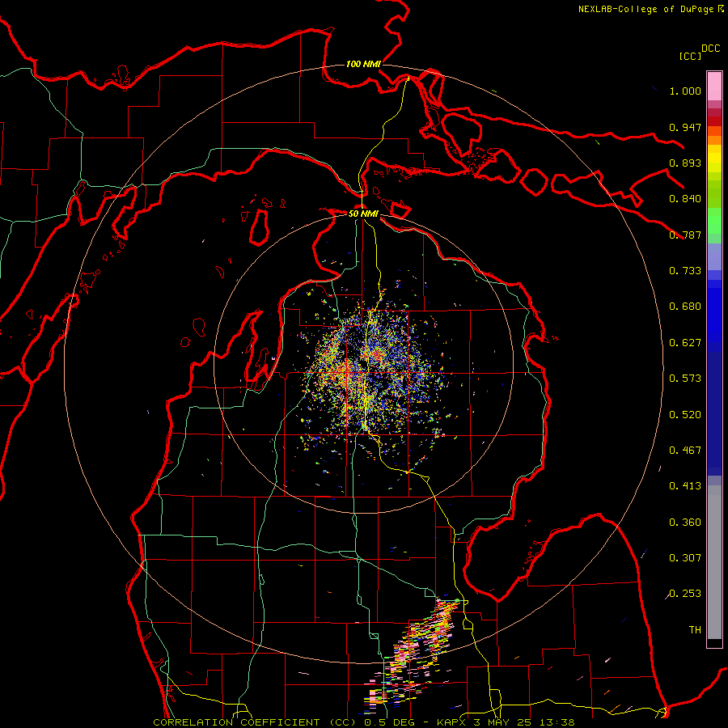728x728 pixels.
Task: Select the 0.787 scale value
Action: [x=685, y=235]
